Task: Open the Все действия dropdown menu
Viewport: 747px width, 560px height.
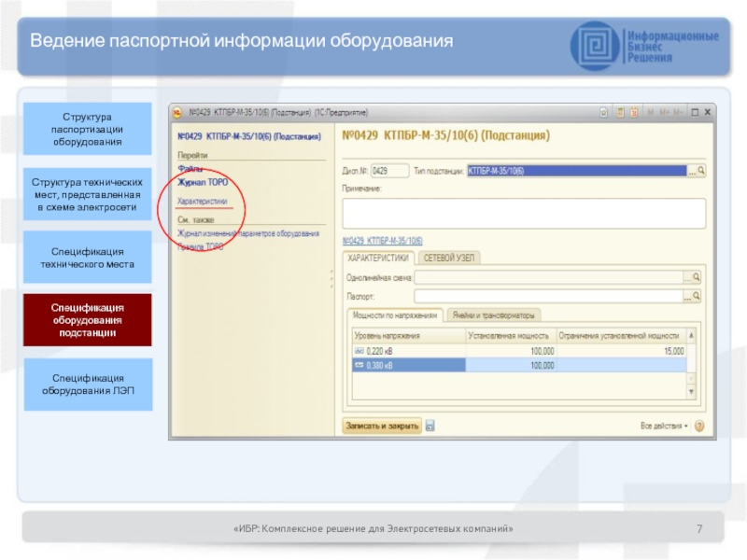Action: tap(664, 426)
